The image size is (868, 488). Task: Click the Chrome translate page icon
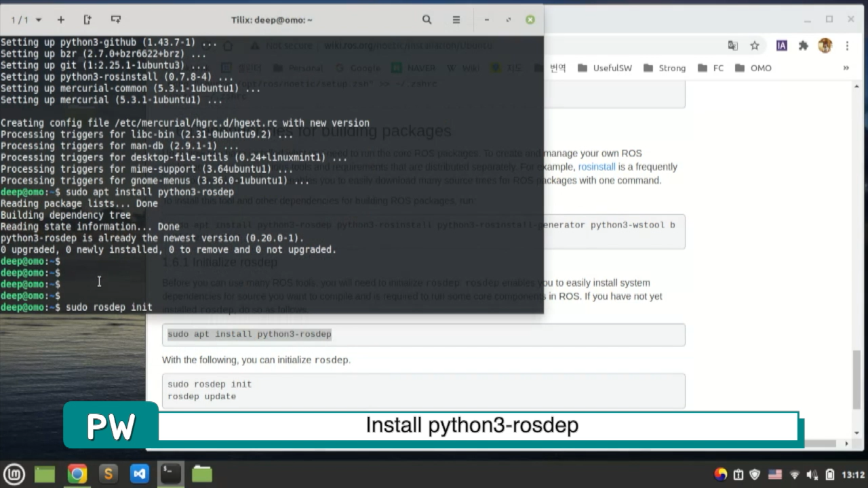[733, 45]
